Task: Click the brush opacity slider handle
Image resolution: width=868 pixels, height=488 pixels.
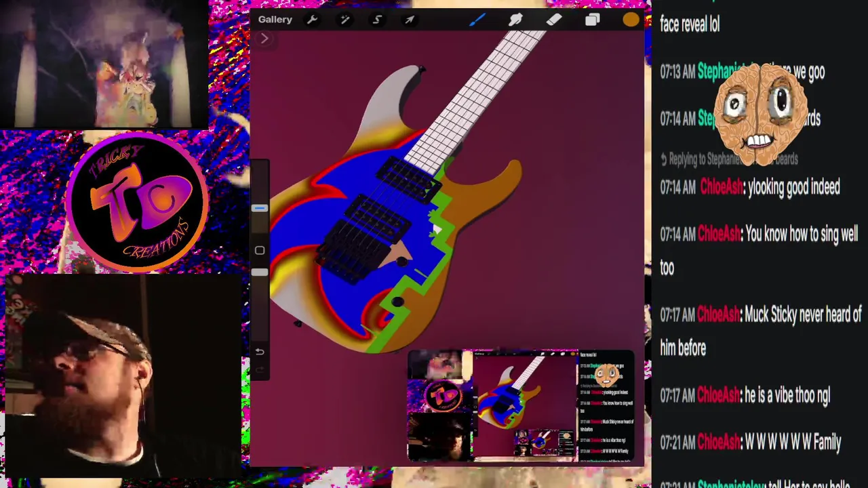Action: pyautogui.click(x=259, y=272)
